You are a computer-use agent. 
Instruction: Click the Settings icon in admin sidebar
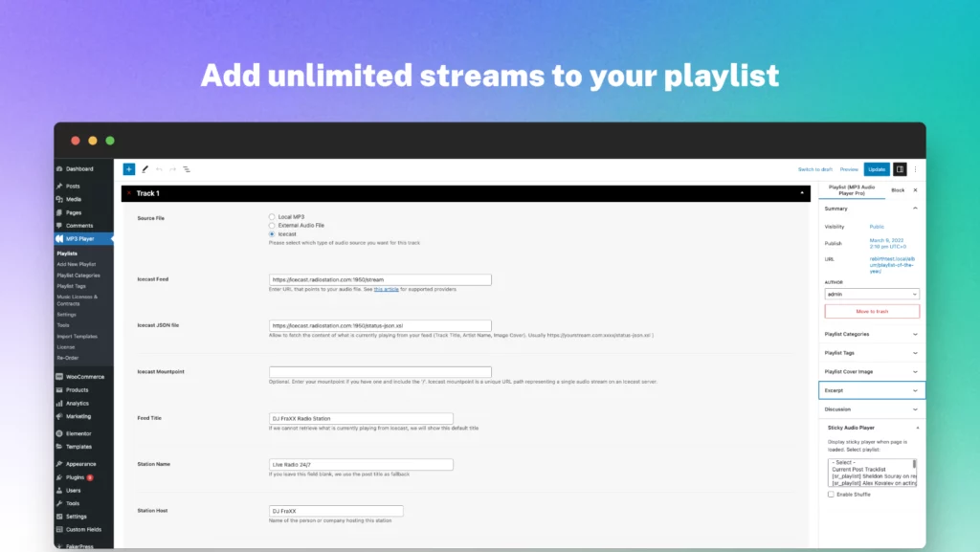(59, 517)
